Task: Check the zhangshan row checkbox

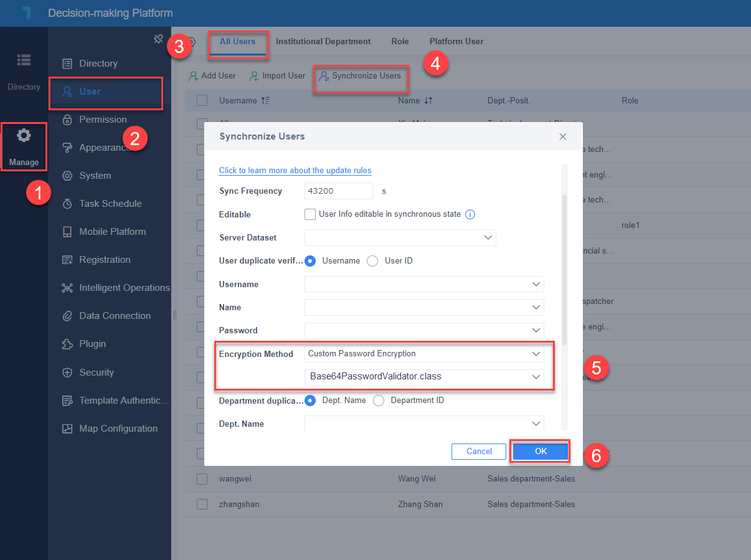Action: [202, 504]
